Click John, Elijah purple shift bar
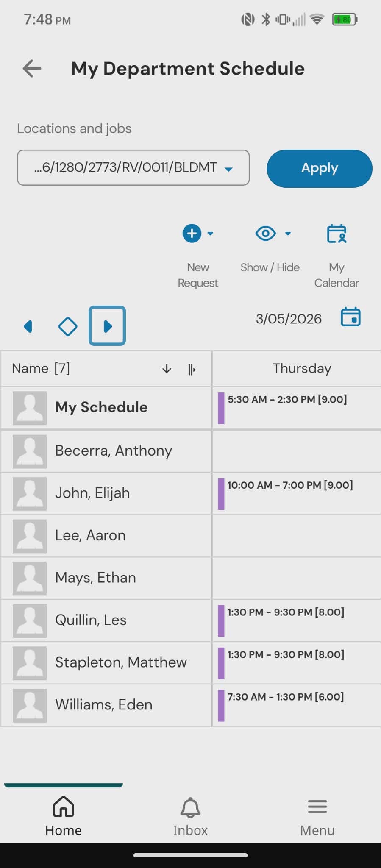Screen dimensions: 381x868 (x=221, y=494)
